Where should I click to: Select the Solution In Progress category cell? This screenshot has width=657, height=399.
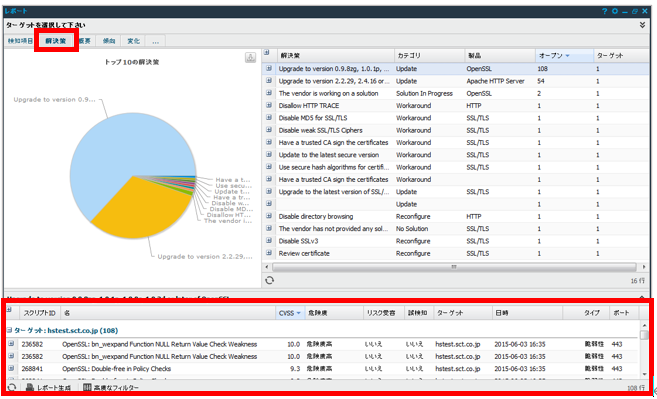(x=424, y=93)
